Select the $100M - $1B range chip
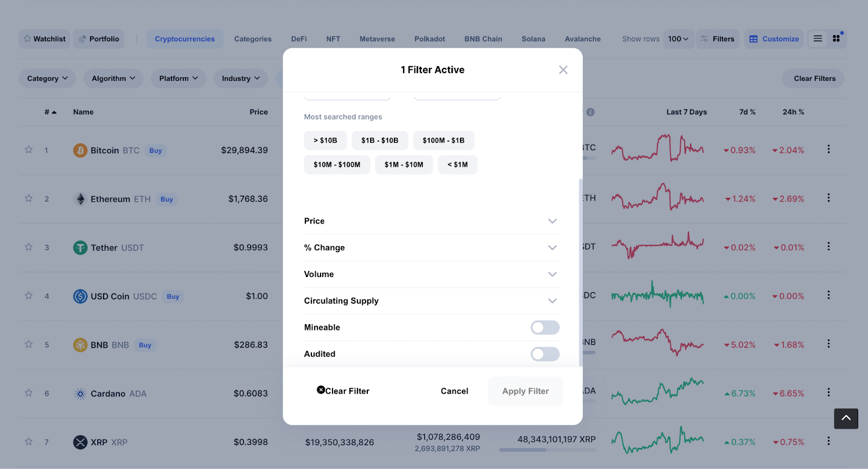 tap(443, 140)
